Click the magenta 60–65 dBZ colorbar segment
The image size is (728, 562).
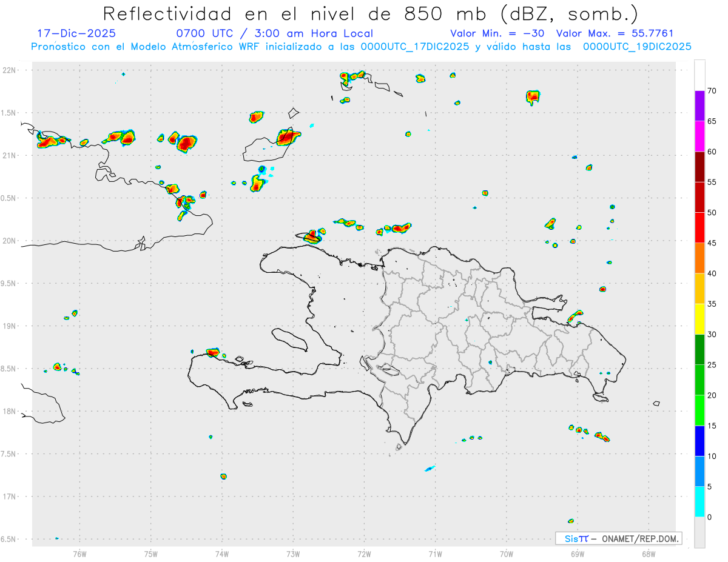tap(699, 136)
